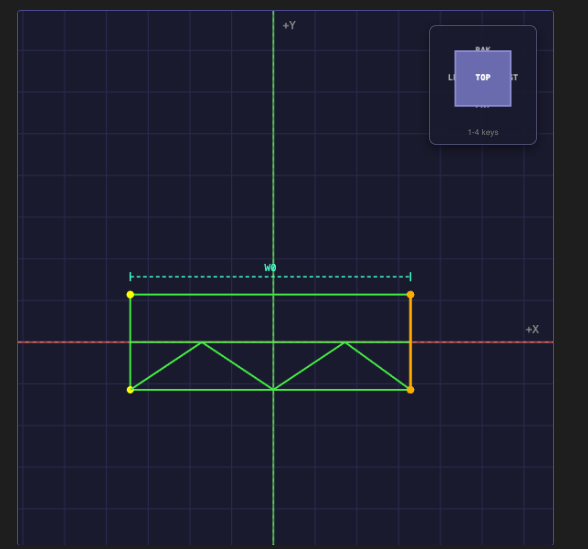Image resolution: width=588 pixels, height=549 pixels.
Task: Select the yellow point at the top-left corner
Action: point(130,294)
